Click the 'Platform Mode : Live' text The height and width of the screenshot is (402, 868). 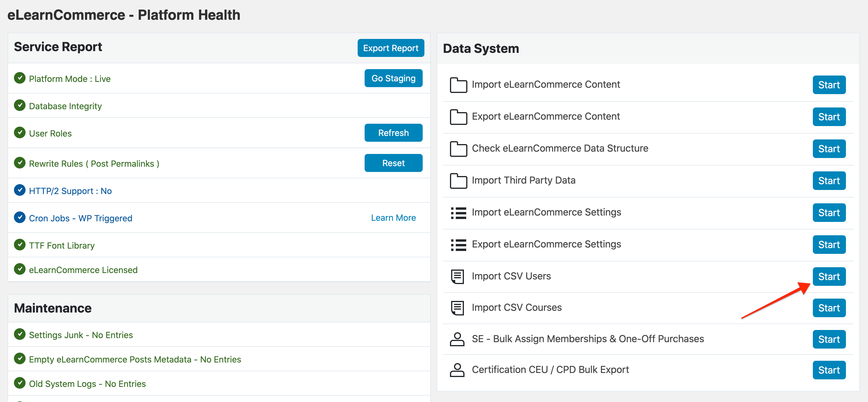pos(70,79)
